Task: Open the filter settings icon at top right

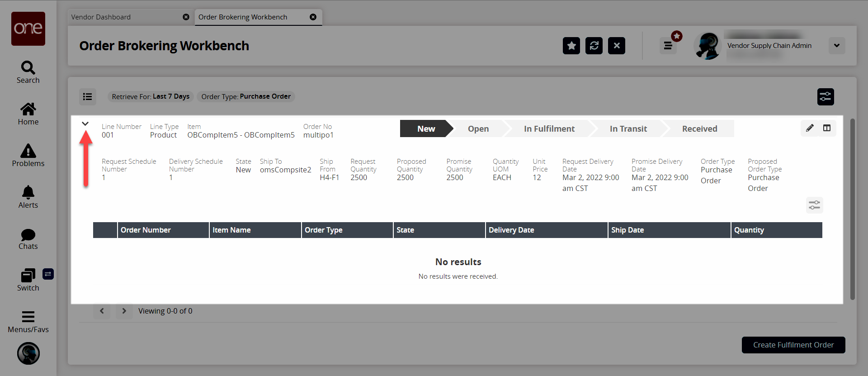Action: tap(825, 96)
